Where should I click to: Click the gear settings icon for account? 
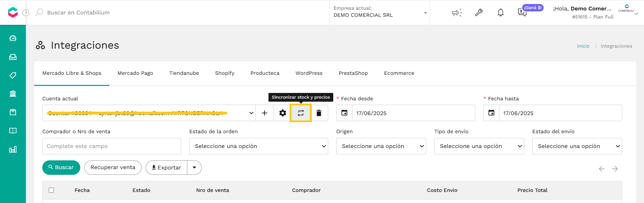[x=283, y=113]
